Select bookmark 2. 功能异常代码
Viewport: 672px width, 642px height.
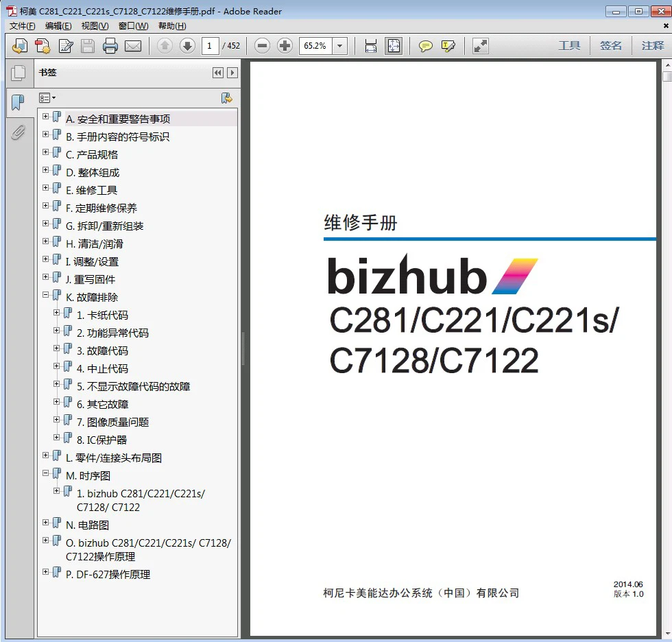112,333
